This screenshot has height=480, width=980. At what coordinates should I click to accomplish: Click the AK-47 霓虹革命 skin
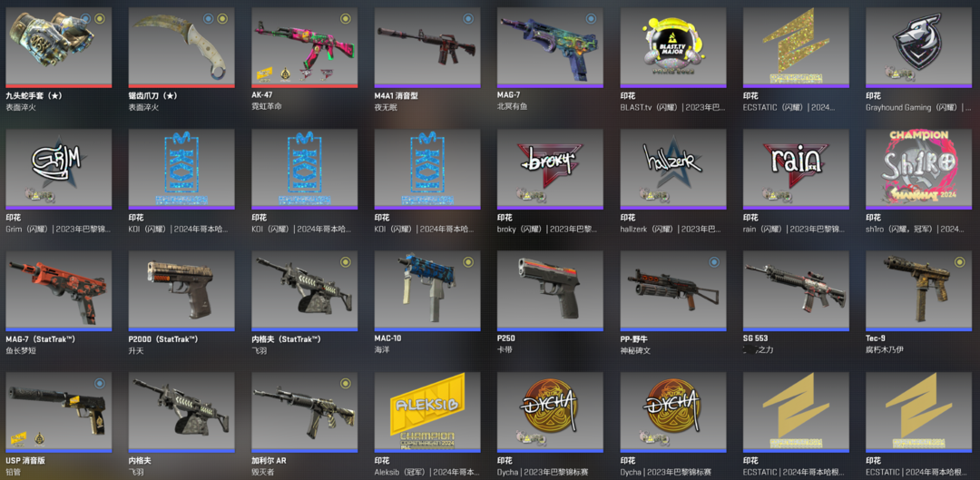[304, 47]
